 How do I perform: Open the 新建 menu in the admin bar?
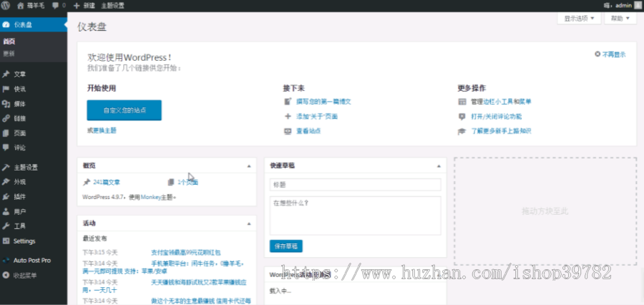(x=84, y=5)
